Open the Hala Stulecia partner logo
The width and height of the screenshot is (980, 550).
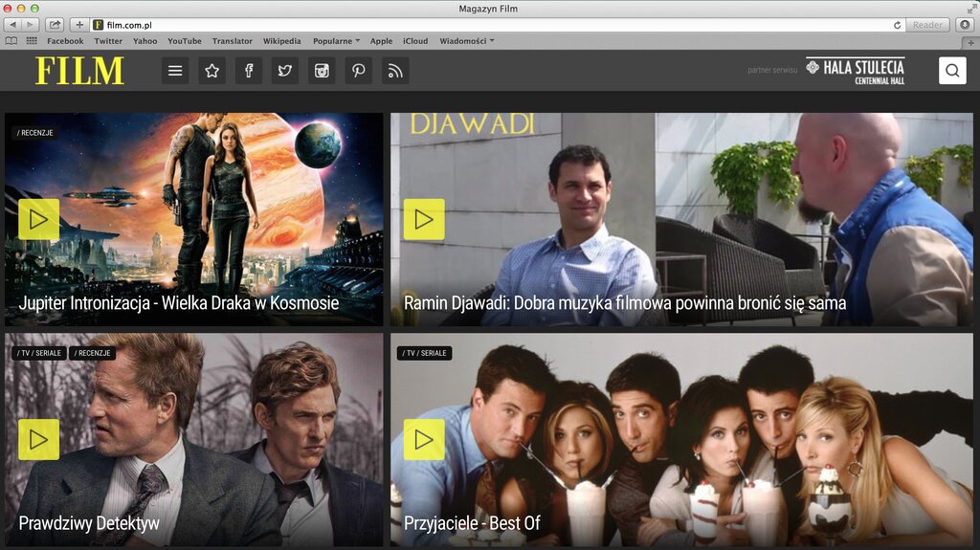click(x=855, y=71)
